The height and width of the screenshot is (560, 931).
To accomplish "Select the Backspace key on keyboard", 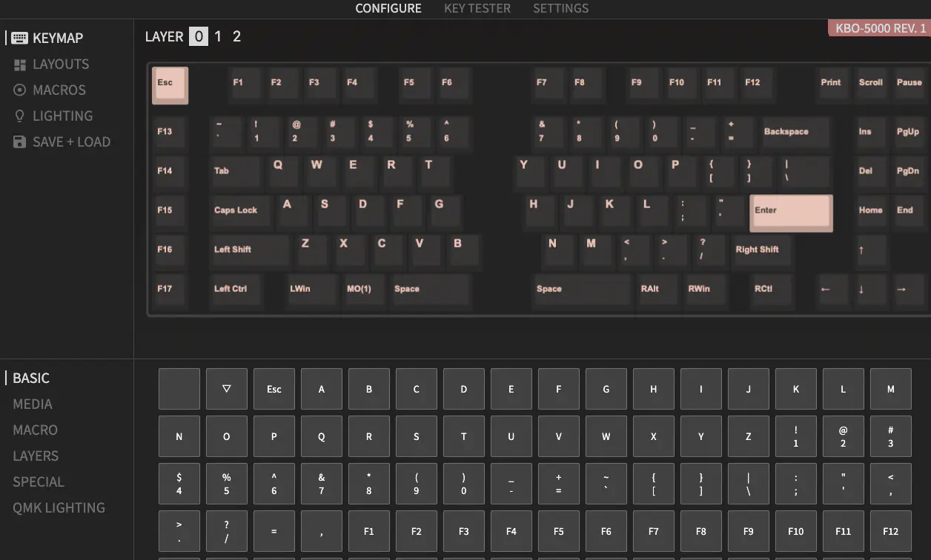I will pos(795,133).
